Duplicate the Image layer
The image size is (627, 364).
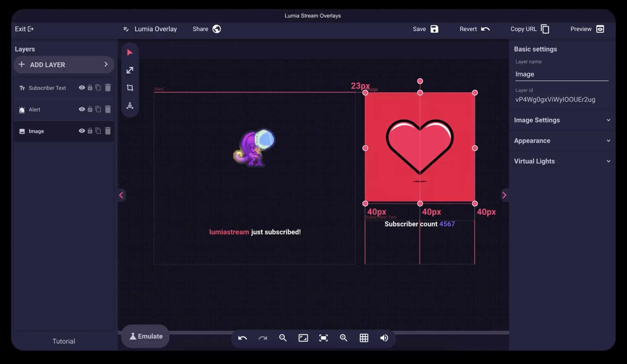tap(98, 131)
